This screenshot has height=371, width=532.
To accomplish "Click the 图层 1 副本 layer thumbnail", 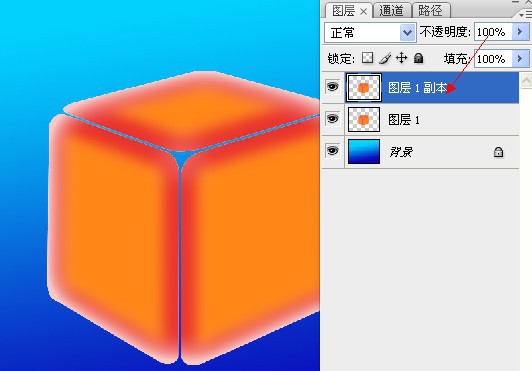I will (364, 88).
